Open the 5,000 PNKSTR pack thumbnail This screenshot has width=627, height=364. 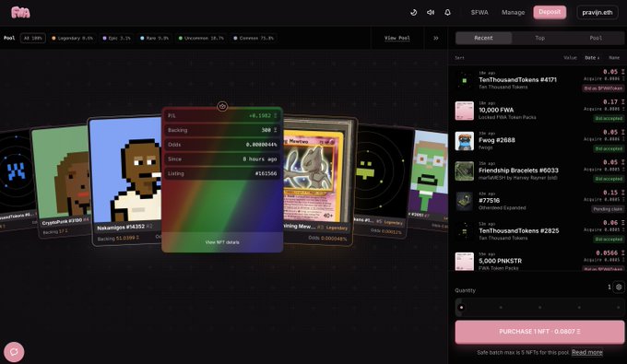tap(464, 262)
